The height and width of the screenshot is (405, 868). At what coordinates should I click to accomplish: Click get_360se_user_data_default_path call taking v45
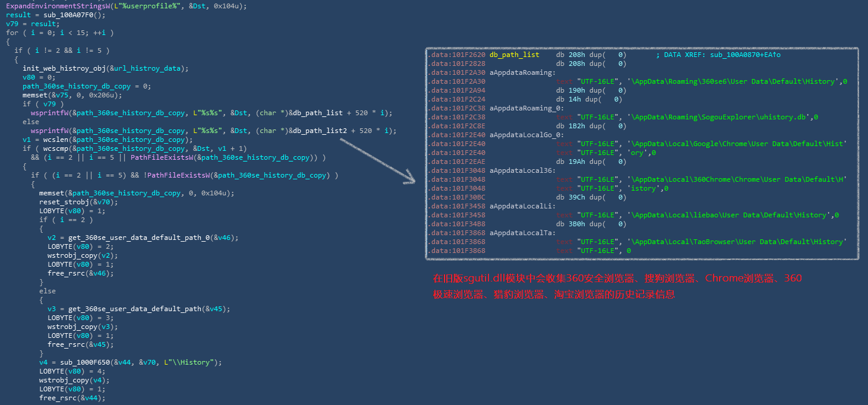(132, 309)
